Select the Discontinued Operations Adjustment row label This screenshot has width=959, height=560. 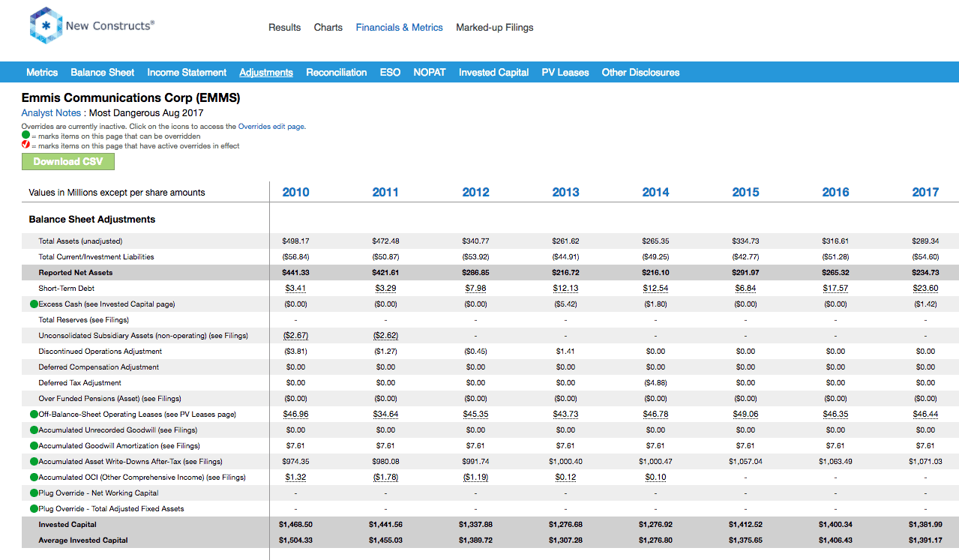tap(100, 352)
